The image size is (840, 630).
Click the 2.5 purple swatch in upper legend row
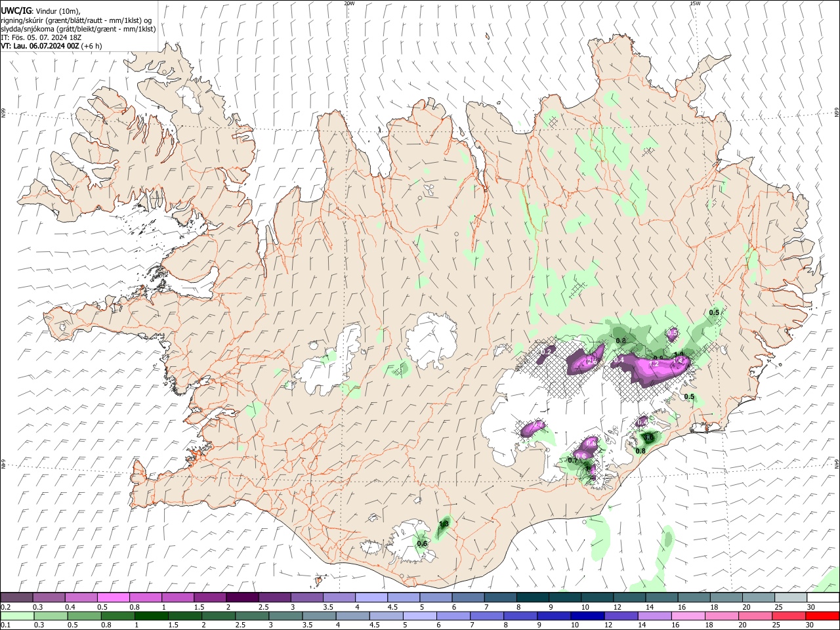click(x=275, y=597)
